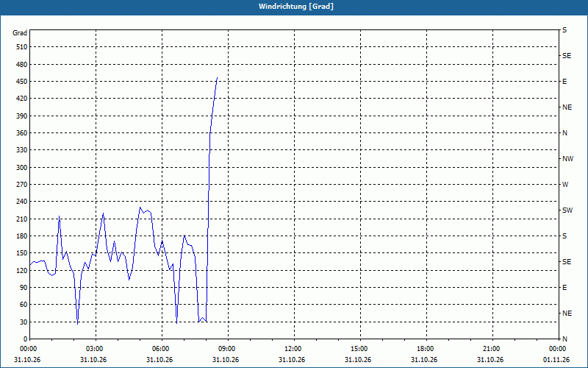
Task: Click the 12:00 time axis label
Action: coord(293,349)
